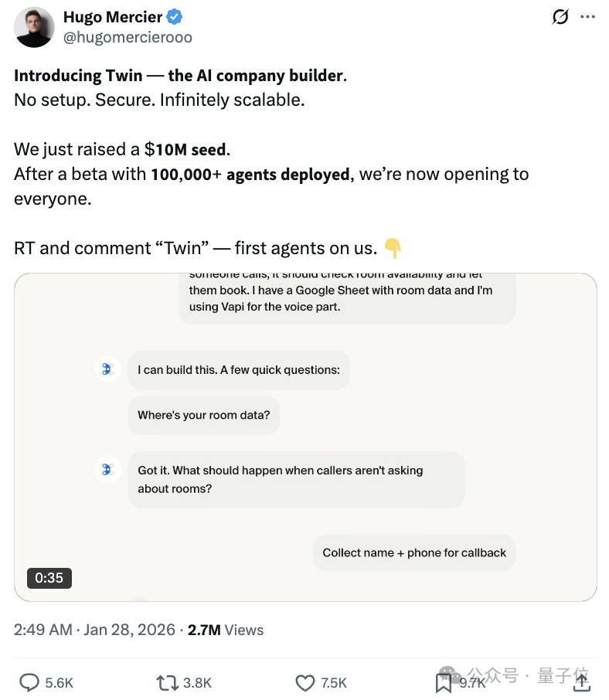Click the heart icon to like

(304, 683)
